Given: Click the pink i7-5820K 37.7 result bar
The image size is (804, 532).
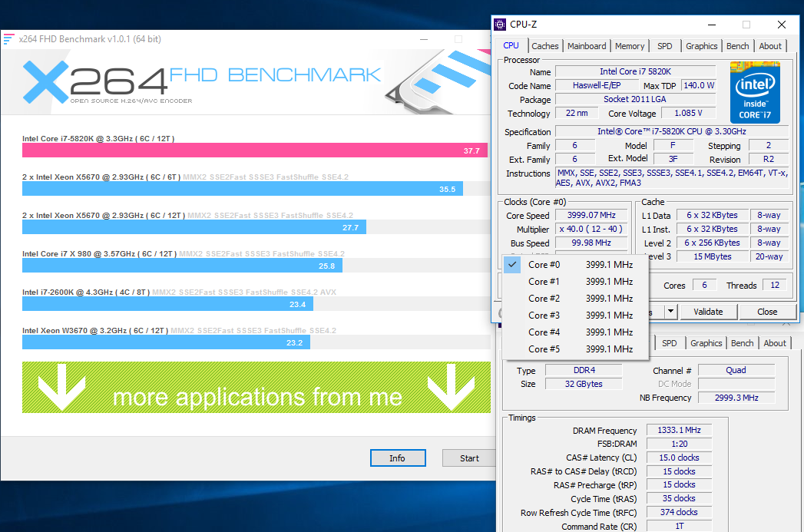Looking at the screenshot, I should [x=255, y=150].
